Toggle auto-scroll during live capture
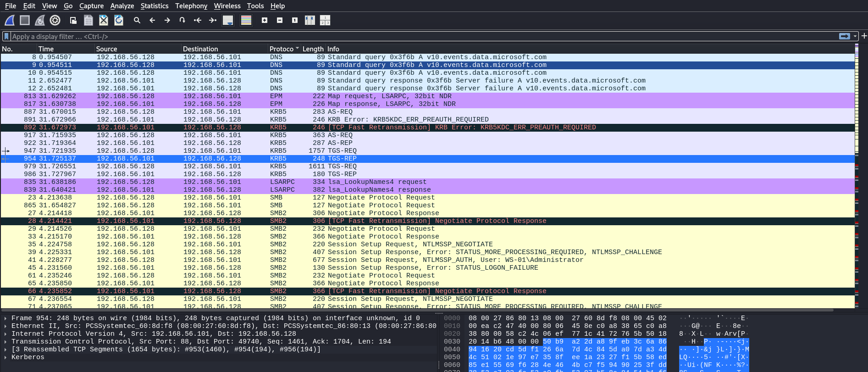Viewport: 868px width, 372px height. pos(228,20)
